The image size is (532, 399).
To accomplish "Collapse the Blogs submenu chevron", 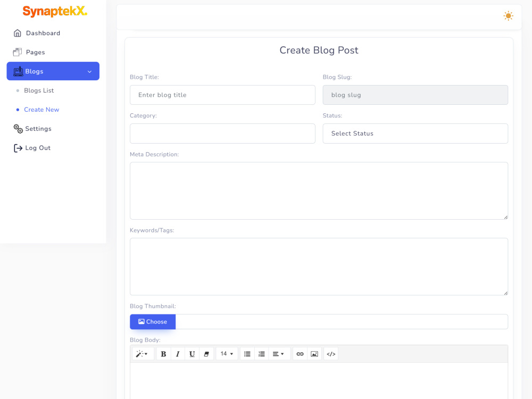I will tap(89, 72).
